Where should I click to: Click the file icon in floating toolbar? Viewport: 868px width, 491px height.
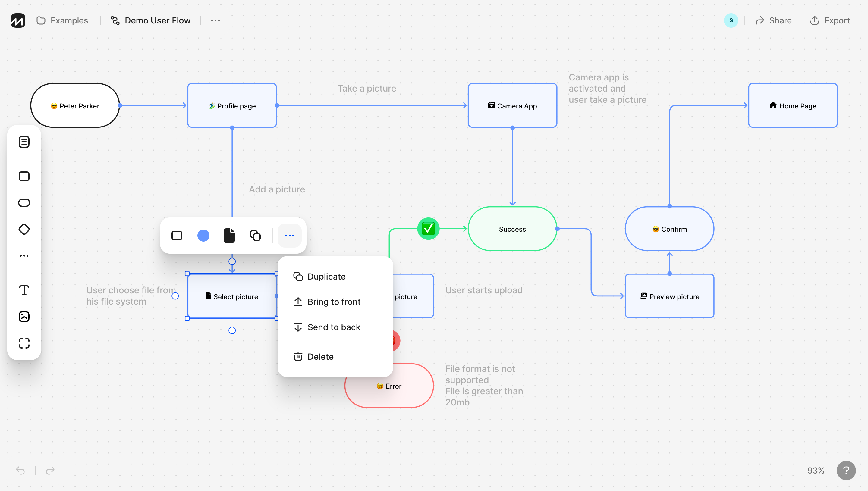click(x=229, y=235)
